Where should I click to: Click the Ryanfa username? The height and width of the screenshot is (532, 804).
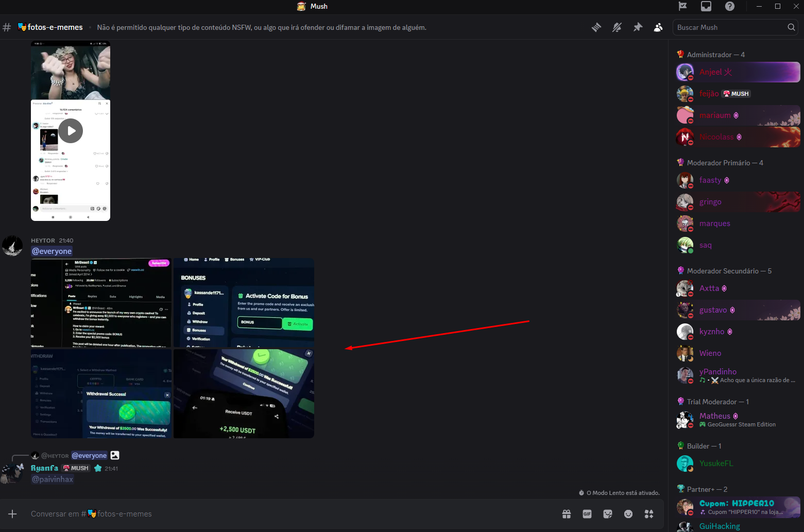pos(44,468)
